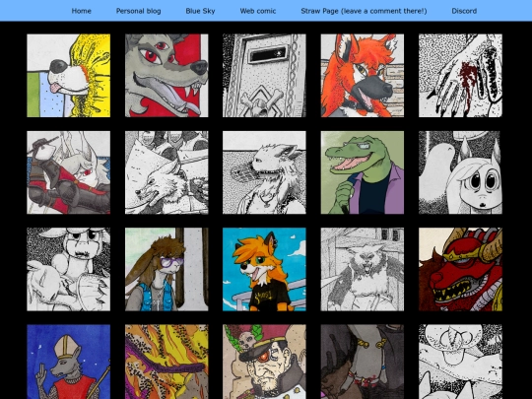The image size is (532, 399).
Task: Open white furred creature profile thumbnail
Action: (264, 172)
